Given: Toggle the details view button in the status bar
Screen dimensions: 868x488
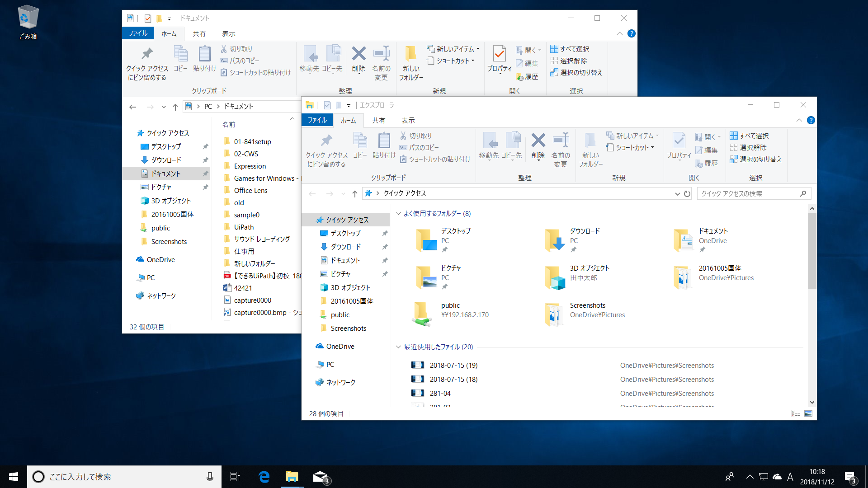Looking at the screenshot, I should coord(796,413).
